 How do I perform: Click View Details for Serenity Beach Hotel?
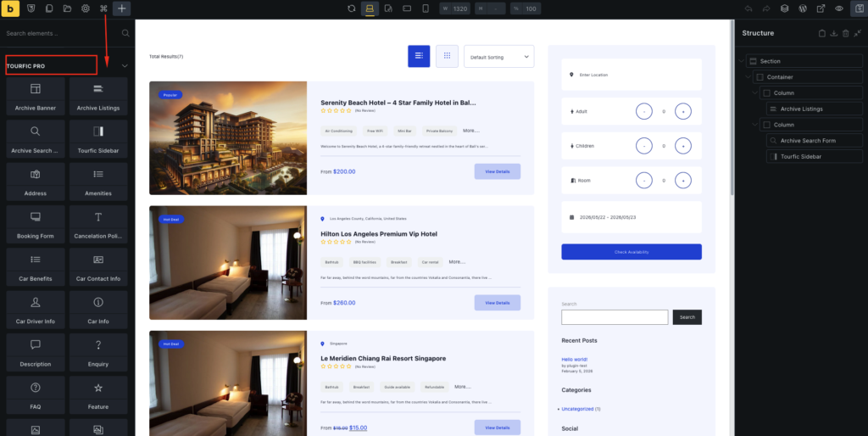click(x=497, y=171)
